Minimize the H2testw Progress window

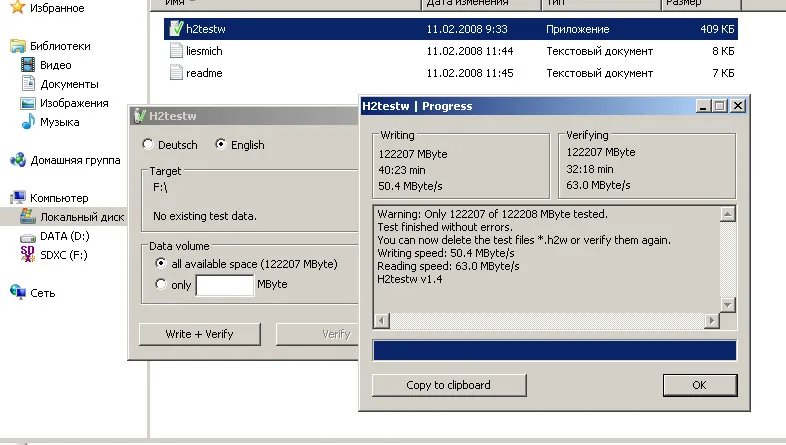pos(704,106)
